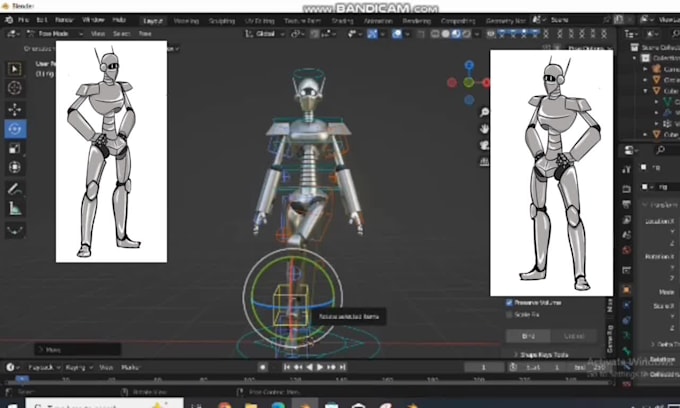Viewport: 680px width, 408px height.
Task: Click the Windows taskbar search box
Action: 104,404
